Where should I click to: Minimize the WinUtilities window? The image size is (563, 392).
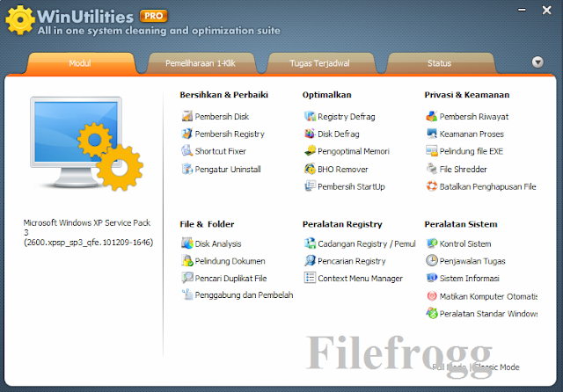[x=522, y=10]
